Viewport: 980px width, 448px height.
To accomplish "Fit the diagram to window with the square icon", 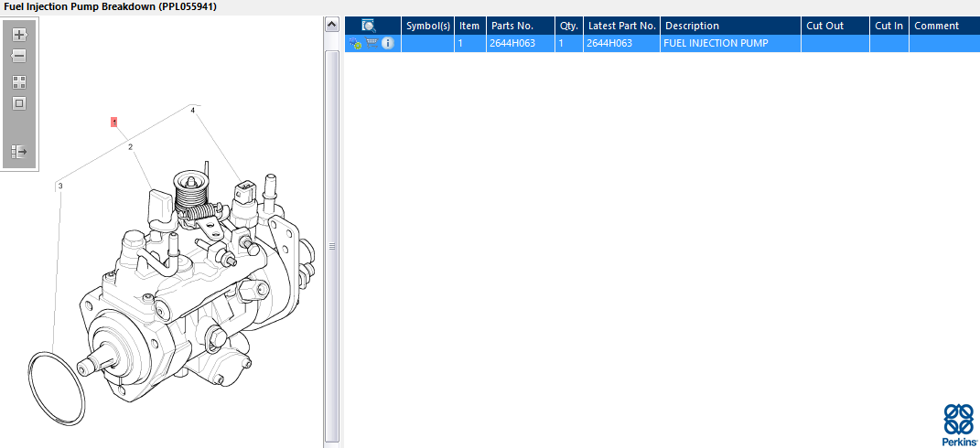I will coord(19,103).
